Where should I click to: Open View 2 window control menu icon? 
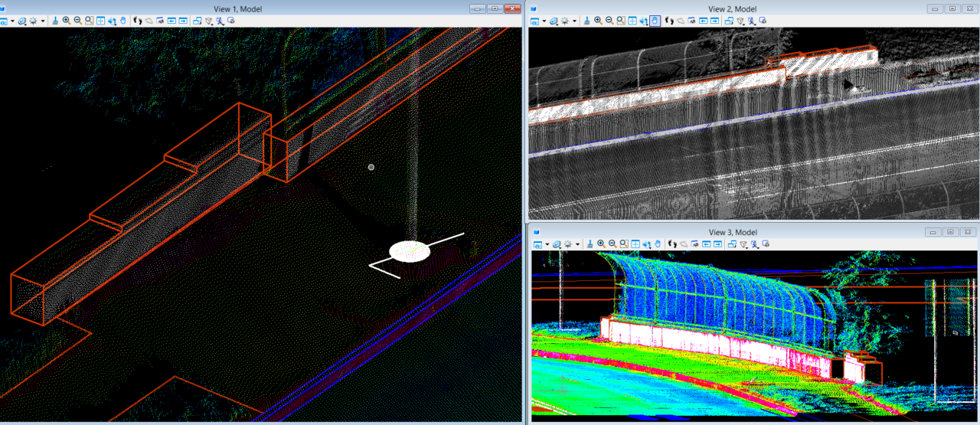pos(534,8)
